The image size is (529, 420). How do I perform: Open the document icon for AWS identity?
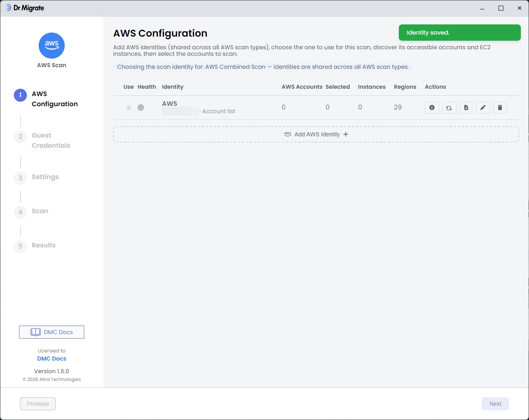pyautogui.click(x=466, y=107)
